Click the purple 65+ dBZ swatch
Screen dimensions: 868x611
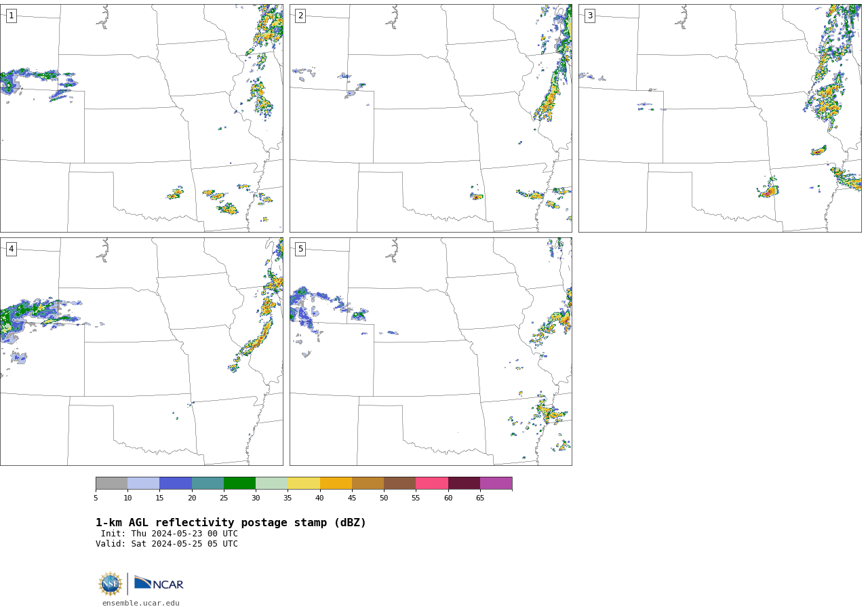click(496, 484)
